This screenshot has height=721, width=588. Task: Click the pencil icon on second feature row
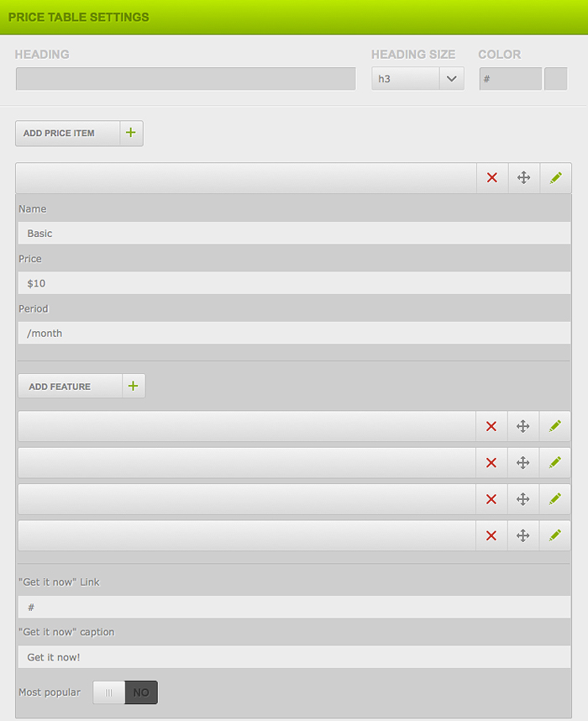554,462
